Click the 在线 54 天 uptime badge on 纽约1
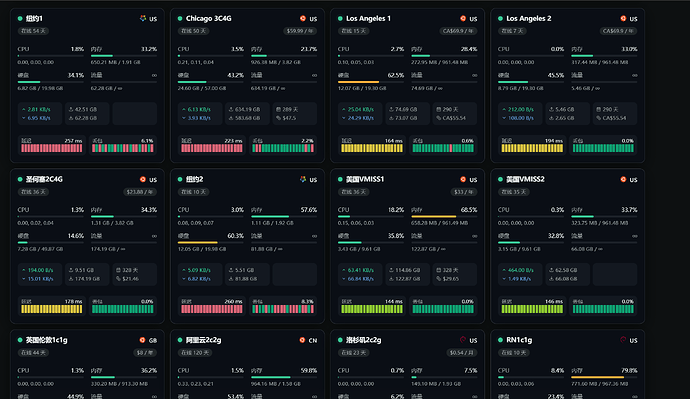Viewport: 690px width, 399px height. tap(33, 31)
